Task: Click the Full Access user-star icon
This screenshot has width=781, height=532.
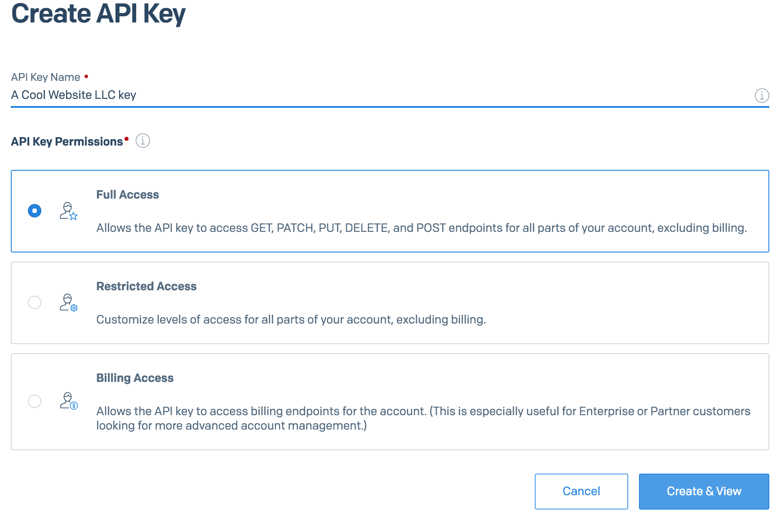Action: tap(68, 211)
